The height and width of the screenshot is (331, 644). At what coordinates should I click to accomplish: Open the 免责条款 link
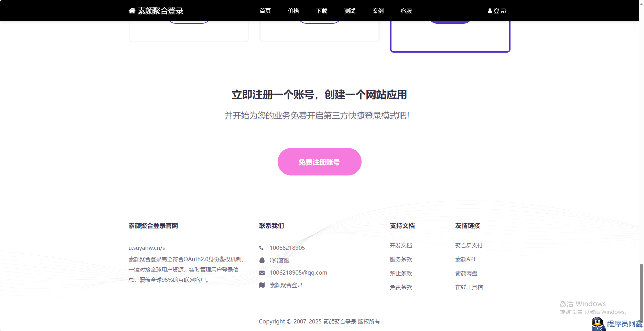click(401, 287)
